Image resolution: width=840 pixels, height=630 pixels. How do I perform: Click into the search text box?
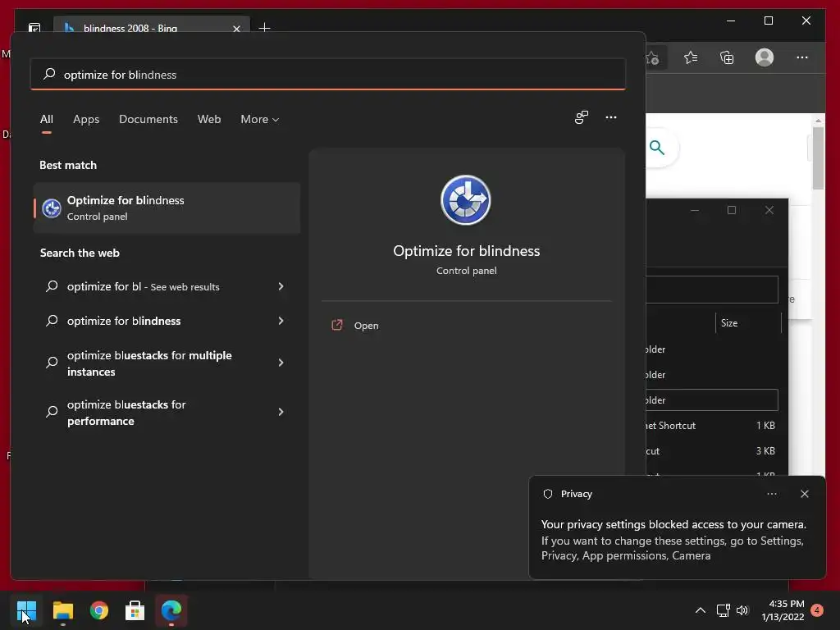click(x=328, y=75)
